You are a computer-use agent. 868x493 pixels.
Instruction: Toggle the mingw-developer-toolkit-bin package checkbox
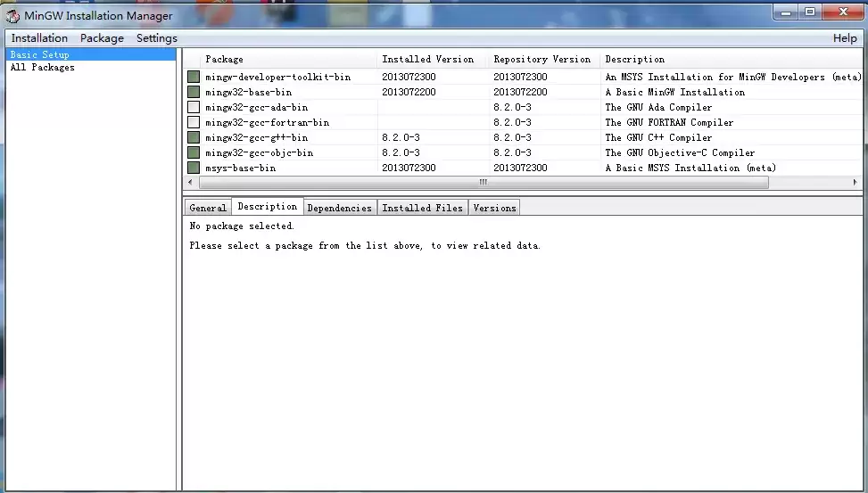pos(194,77)
